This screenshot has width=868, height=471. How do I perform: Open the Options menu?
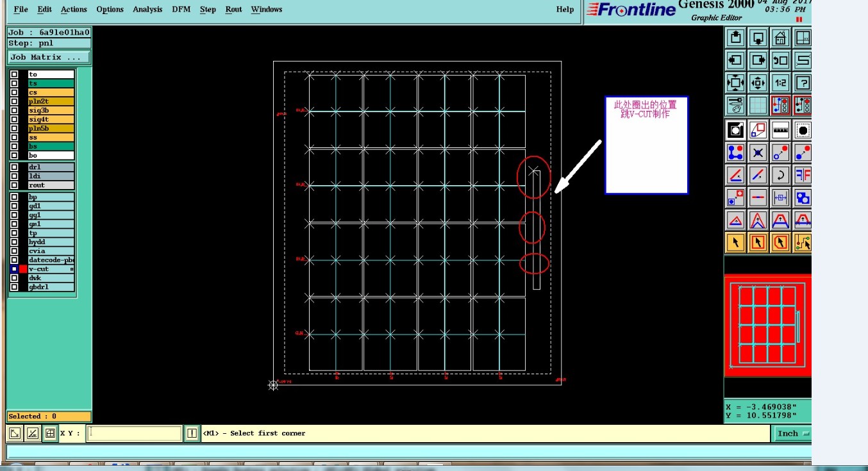[x=110, y=10]
